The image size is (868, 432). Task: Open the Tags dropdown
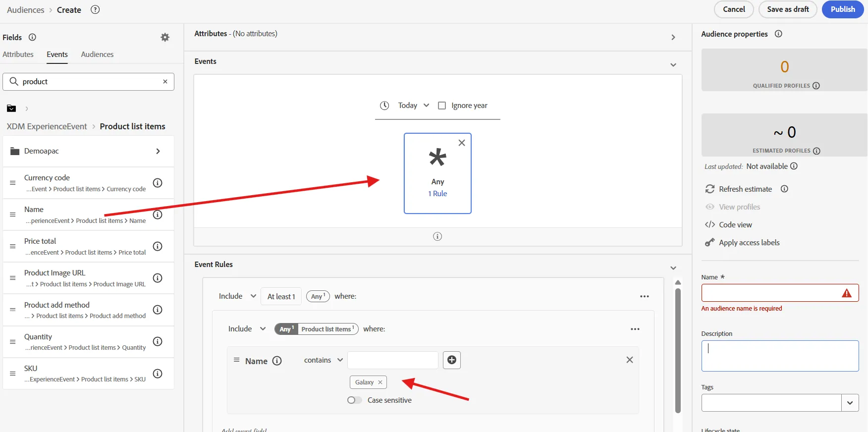coord(850,403)
